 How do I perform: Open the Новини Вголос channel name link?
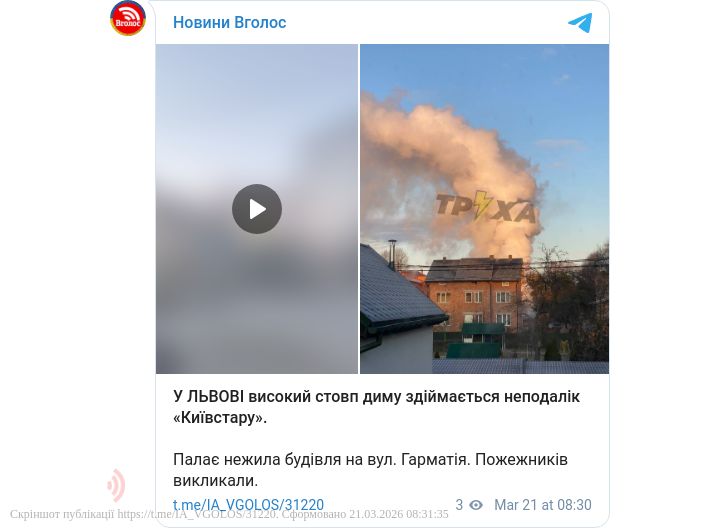click(230, 22)
